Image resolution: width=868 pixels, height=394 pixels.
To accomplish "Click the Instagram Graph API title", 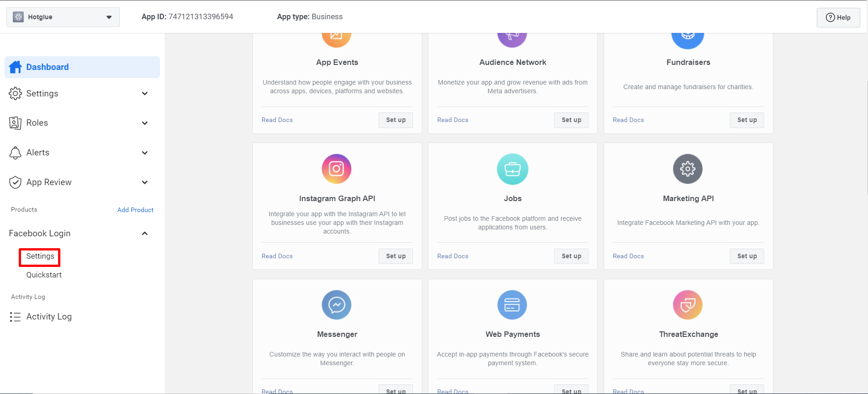I will [x=337, y=198].
